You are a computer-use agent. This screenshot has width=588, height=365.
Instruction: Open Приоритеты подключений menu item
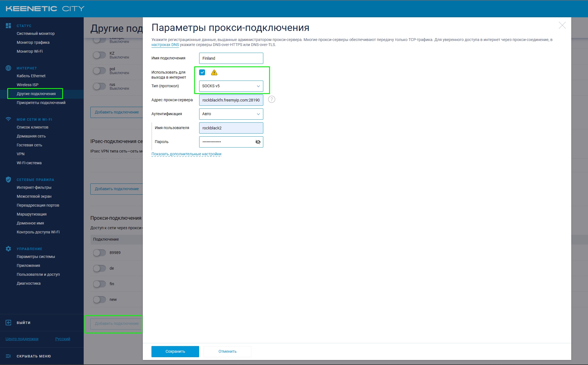41,103
